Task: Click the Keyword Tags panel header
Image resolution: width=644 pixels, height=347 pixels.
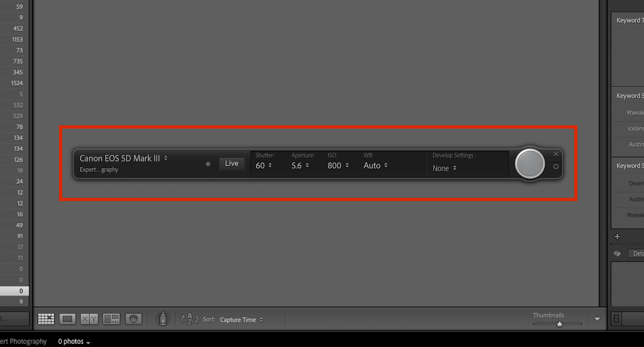Action: point(631,20)
